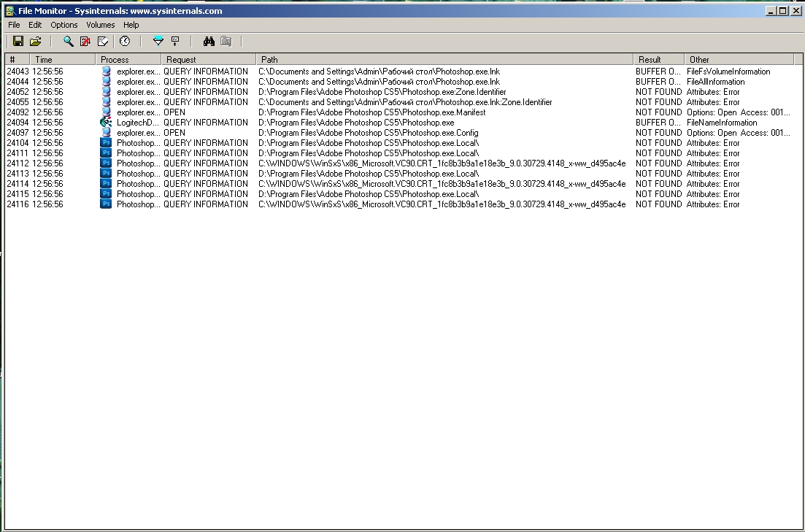Click Photoshop.exe.Local\ path in row 24111
The width and height of the screenshot is (805, 532).
369,153
